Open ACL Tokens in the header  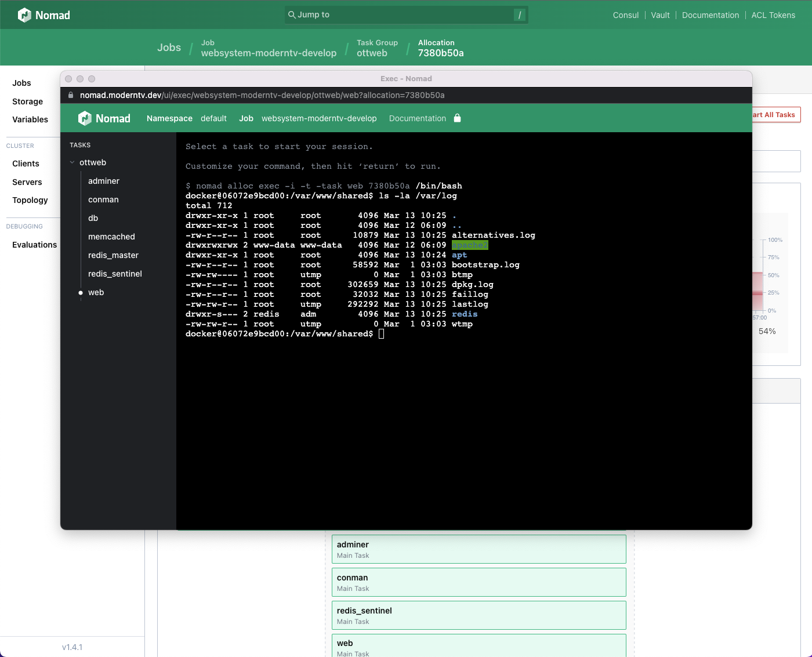(x=773, y=15)
